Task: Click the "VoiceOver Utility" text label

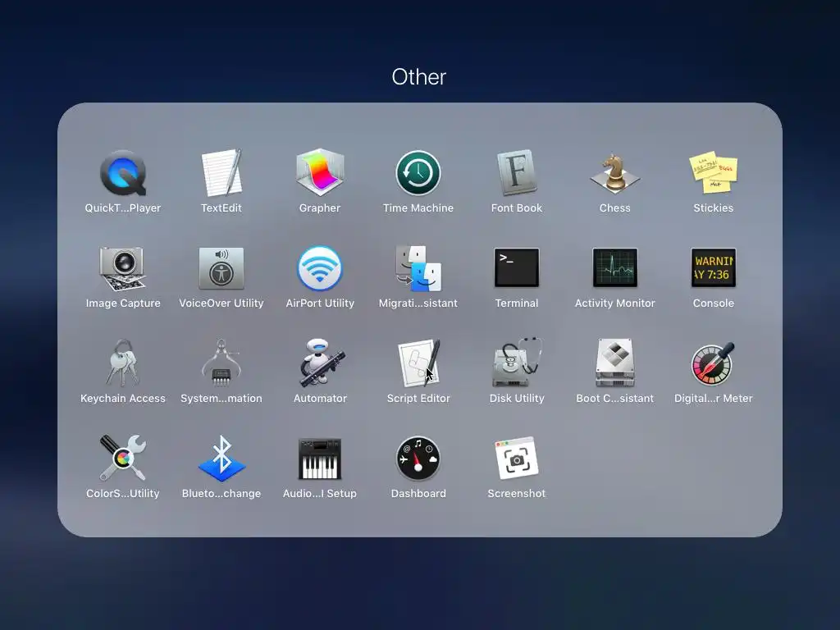Action: pyautogui.click(x=221, y=304)
